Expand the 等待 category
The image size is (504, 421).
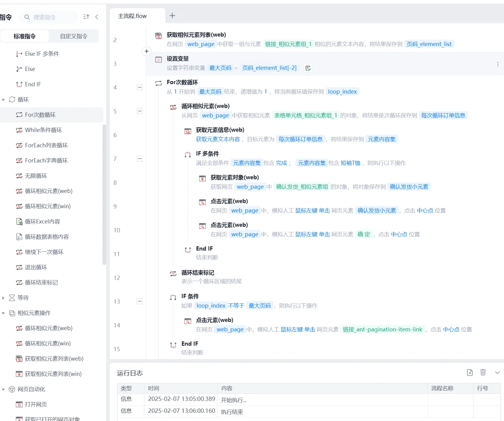pyautogui.click(x=3, y=297)
